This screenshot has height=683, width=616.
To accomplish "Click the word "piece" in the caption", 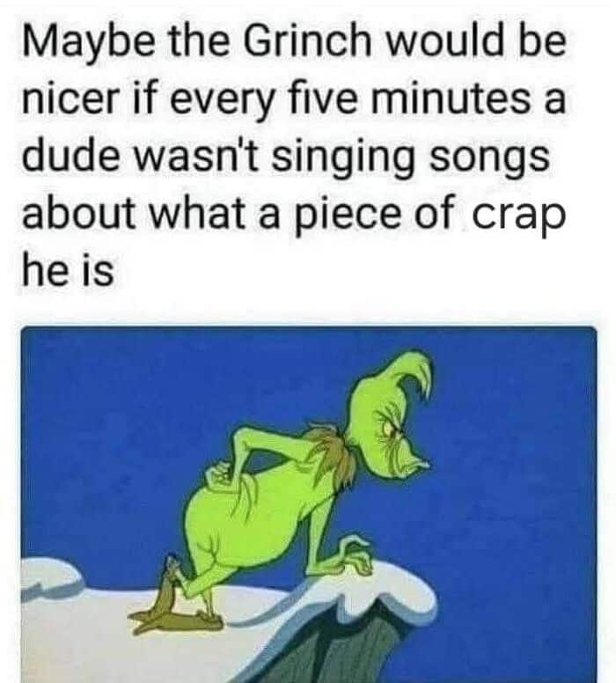I will tap(348, 216).
